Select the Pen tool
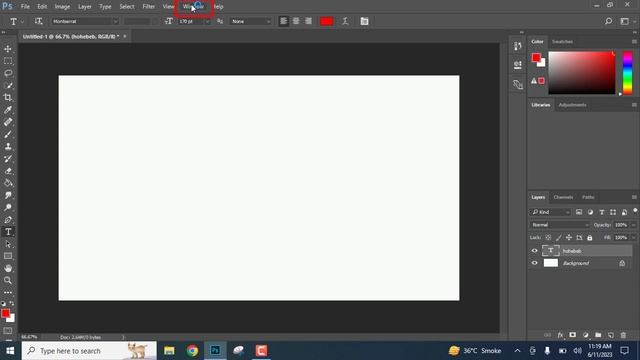The image size is (640, 360). [8, 220]
